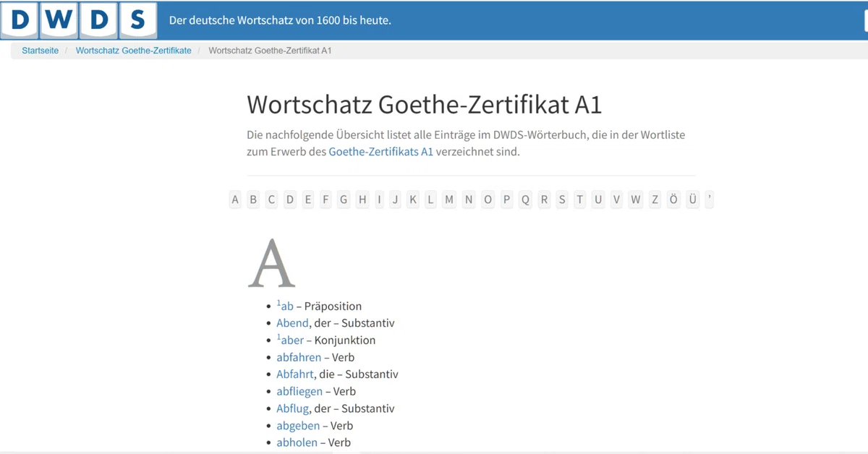
Task: Open the dictionary entry 'Abfahrt'
Action: tap(294, 374)
